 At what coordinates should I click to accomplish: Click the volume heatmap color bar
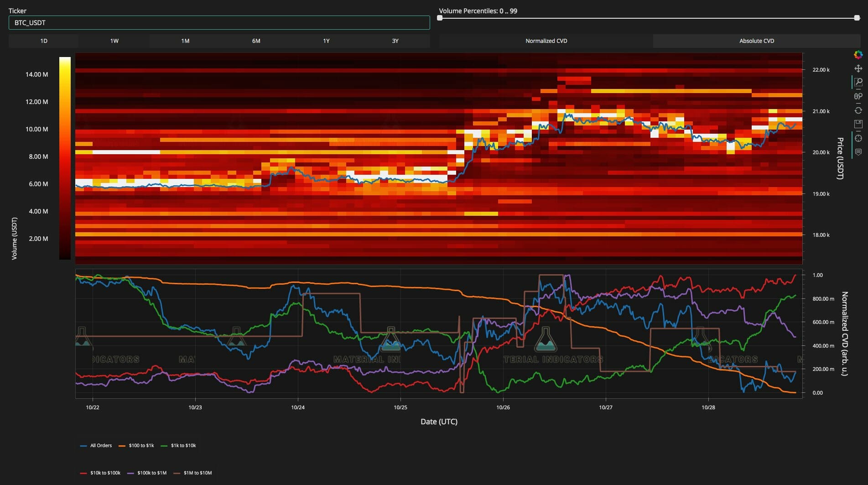pos(65,158)
